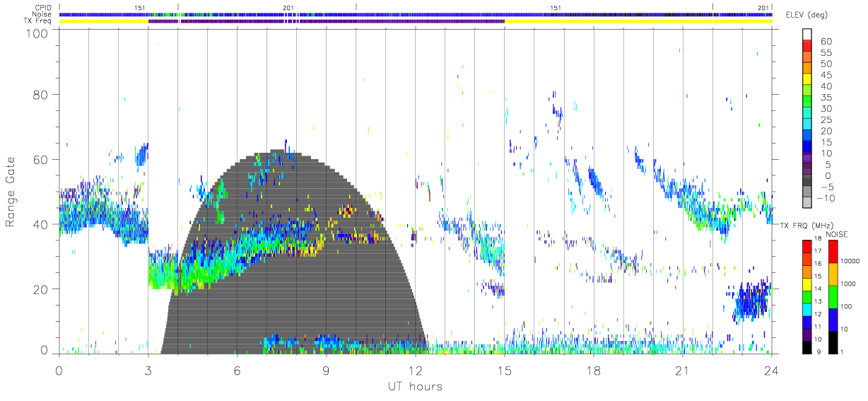Pick the orange segment of NOISE colorbar
The image size is (868, 401).
click(833, 274)
